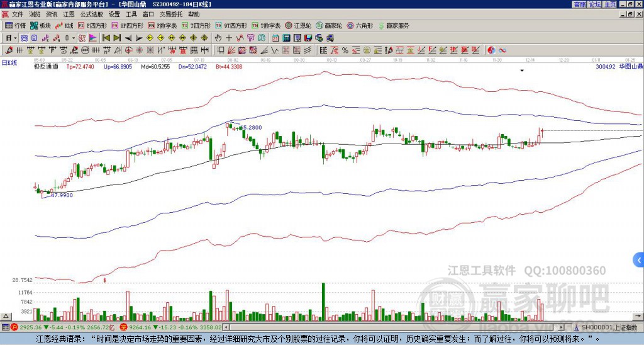The height and width of the screenshot is (345, 644).
Task: Click the 日K线 chart label
Action: coord(9,63)
